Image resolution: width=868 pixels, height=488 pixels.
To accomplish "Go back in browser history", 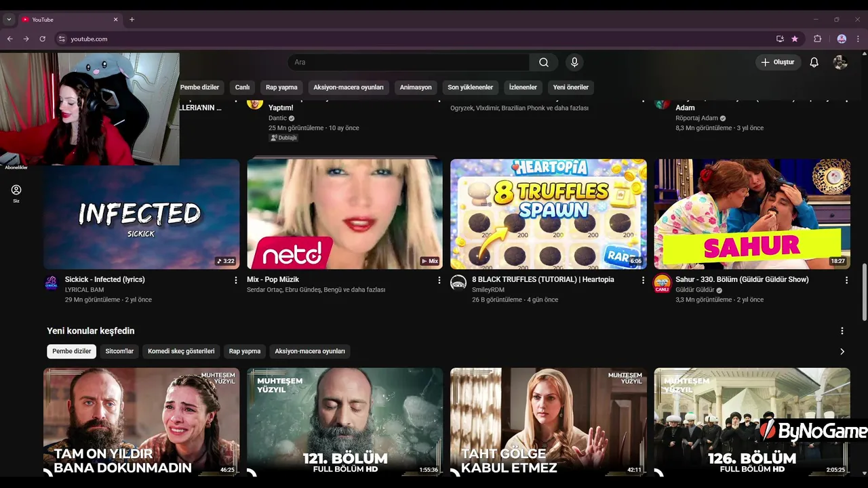I will coord(10,39).
